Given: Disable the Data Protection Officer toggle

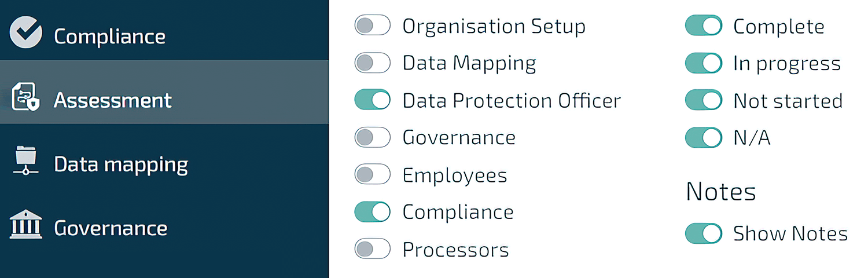Looking at the screenshot, I should pyautogui.click(x=373, y=100).
